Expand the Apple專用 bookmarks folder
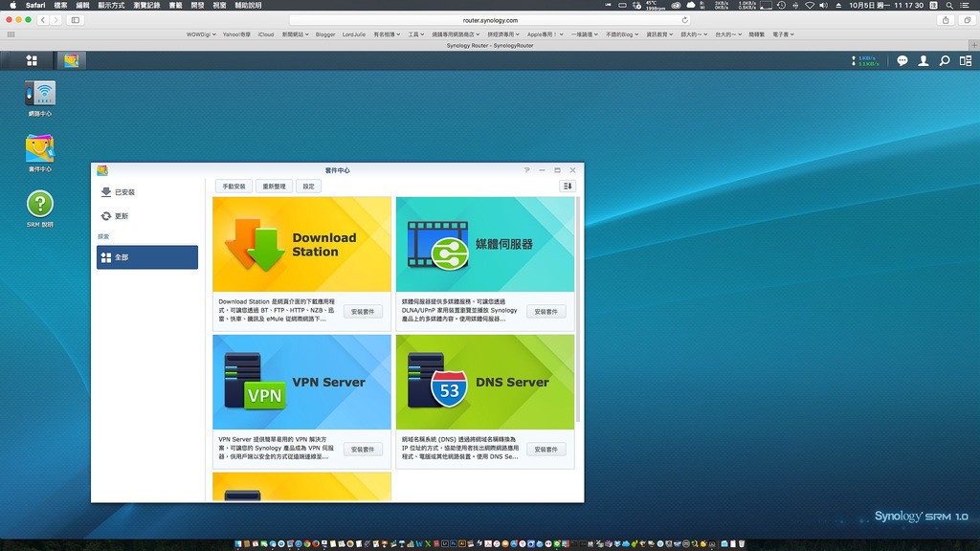 pos(545,34)
